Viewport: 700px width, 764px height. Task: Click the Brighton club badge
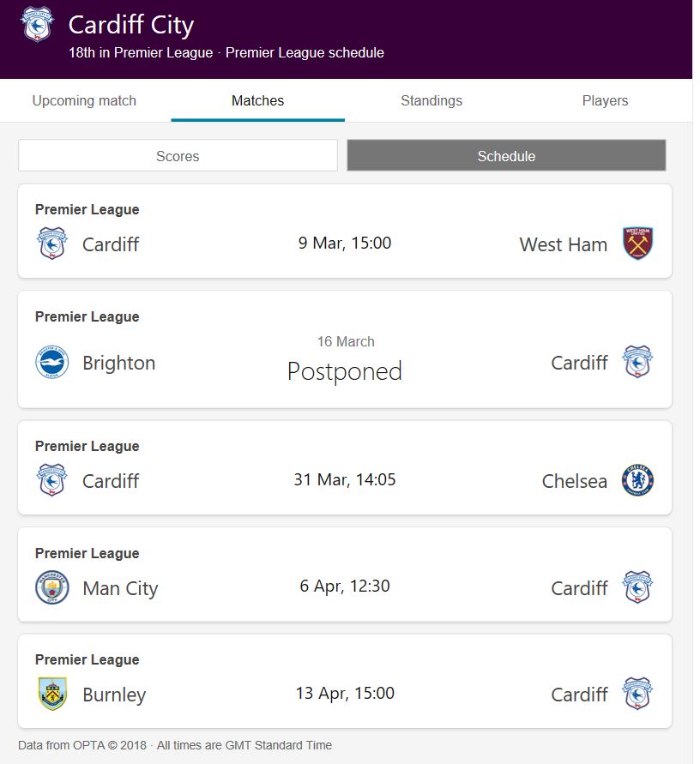(51, 362)
